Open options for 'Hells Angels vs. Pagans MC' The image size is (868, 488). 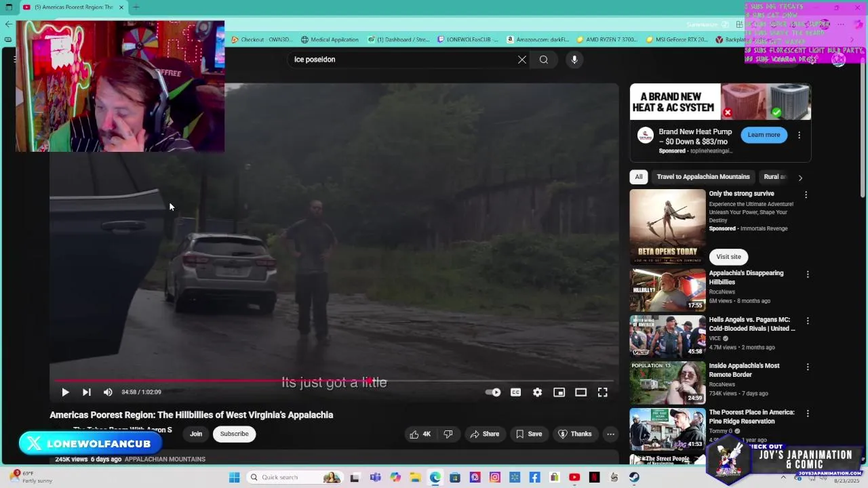pyautogui.click(x=807, y=321)
